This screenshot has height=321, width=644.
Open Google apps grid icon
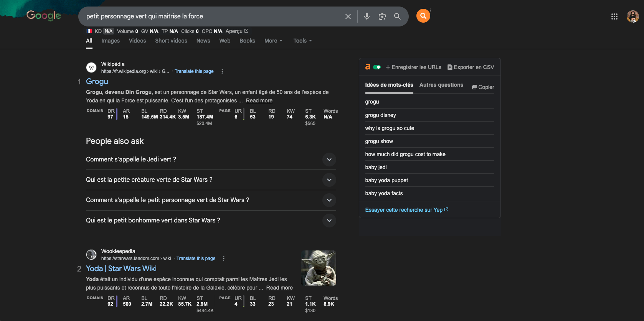coord(614,16)
